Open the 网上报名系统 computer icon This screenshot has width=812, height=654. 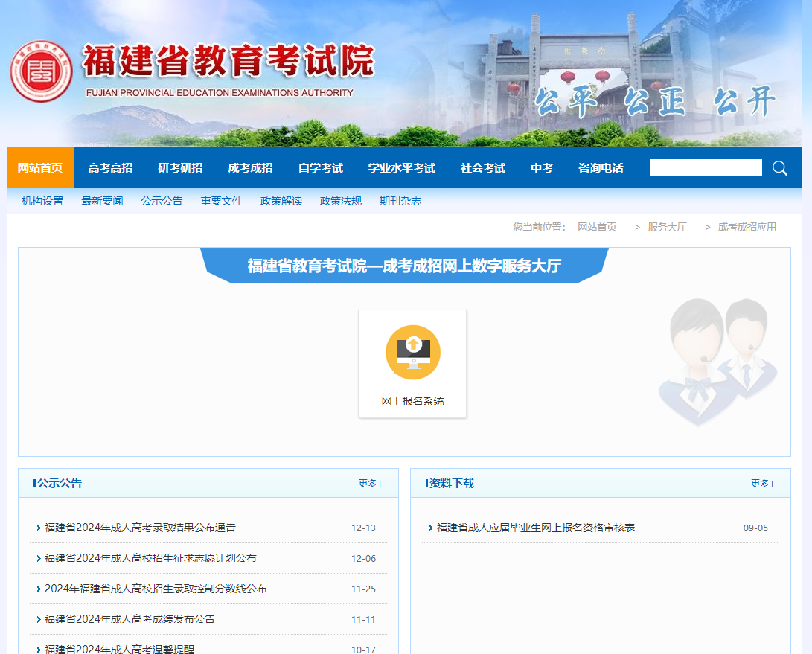click(x=412, y=351)
